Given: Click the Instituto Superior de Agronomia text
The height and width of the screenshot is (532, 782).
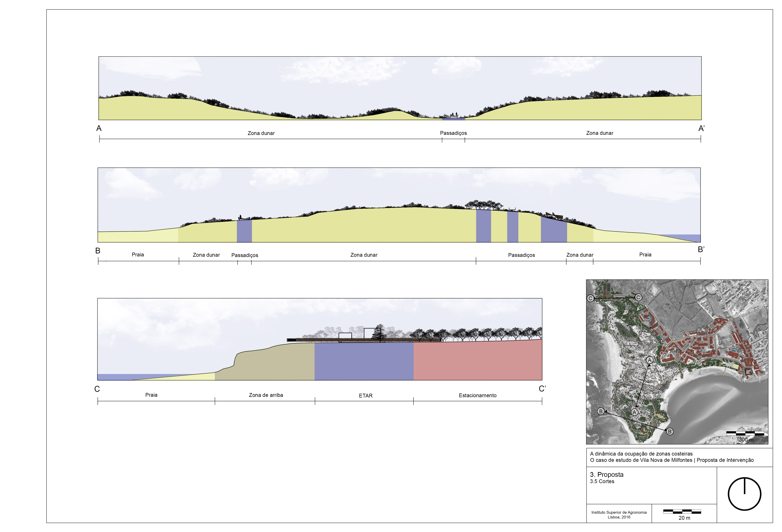Looking at the screenshot, I should 619,512.
